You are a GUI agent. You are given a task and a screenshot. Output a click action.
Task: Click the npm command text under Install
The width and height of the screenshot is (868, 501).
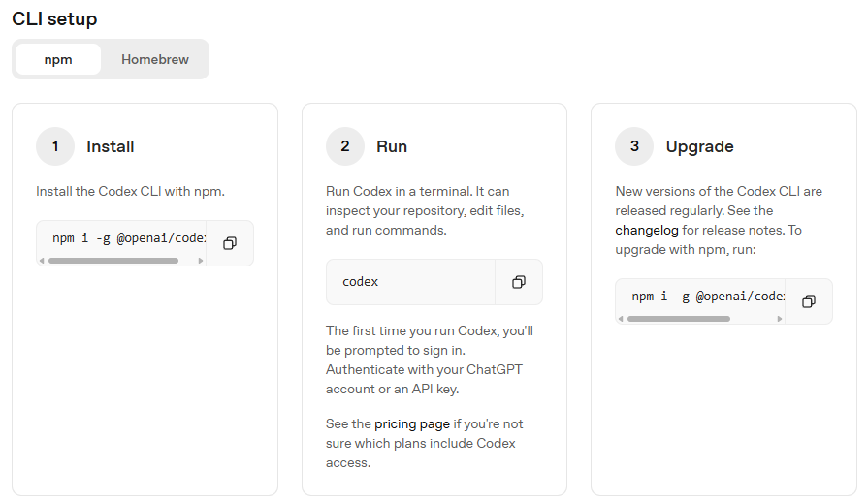coord(126,238)
